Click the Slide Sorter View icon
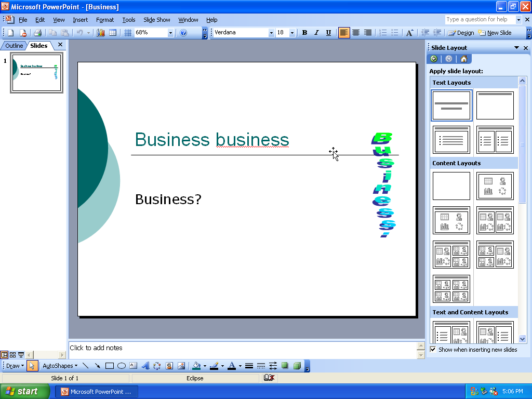Screen dimensions: 532x399 coord(12,355)
